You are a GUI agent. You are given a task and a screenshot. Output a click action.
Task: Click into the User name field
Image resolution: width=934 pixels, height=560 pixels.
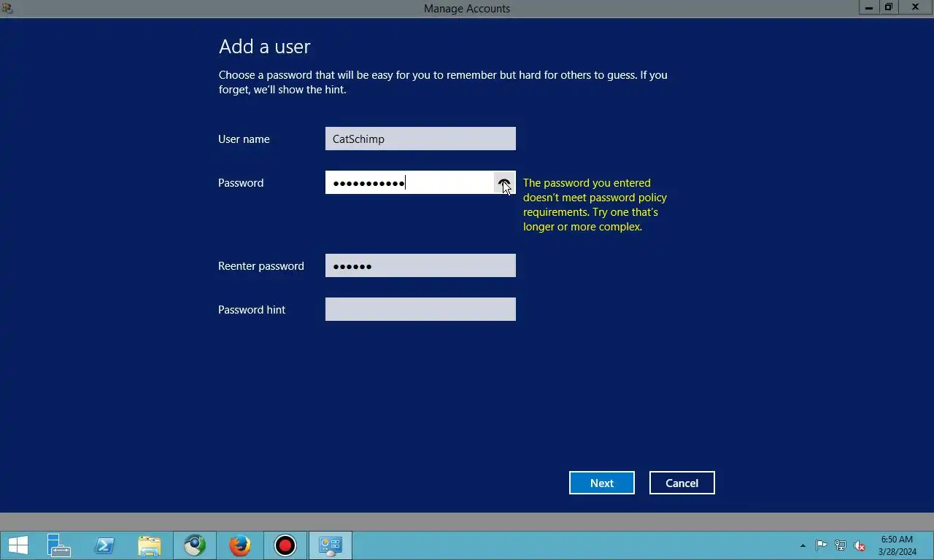click(420, 139)
